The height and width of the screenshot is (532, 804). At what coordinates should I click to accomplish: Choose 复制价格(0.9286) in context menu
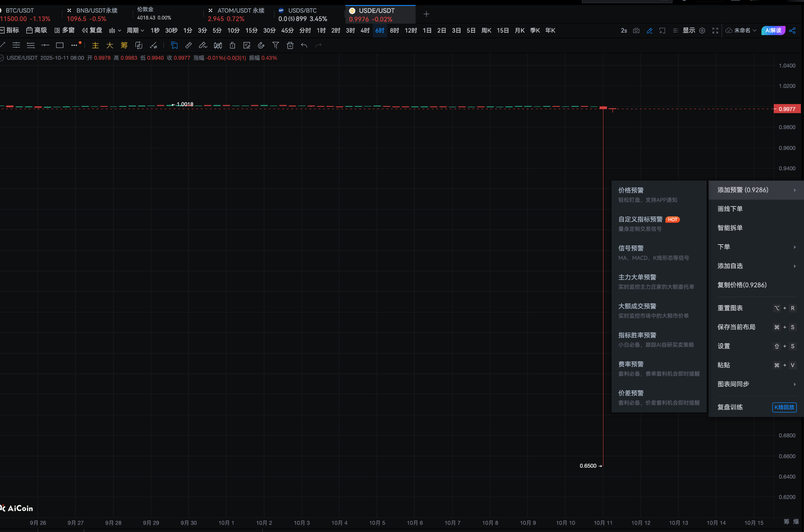742,285
